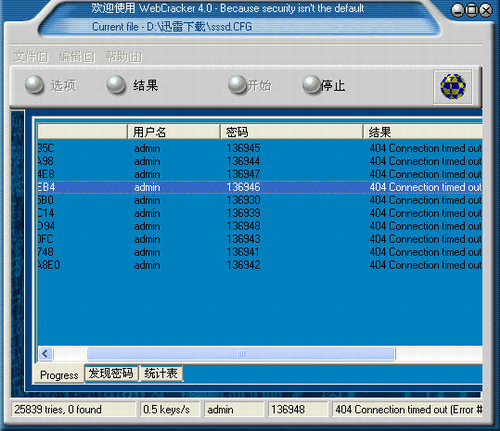The height and width of the screenshot is (431, 500).
Task: Click the round button beside 选项
Action: [x=34, y=84]
